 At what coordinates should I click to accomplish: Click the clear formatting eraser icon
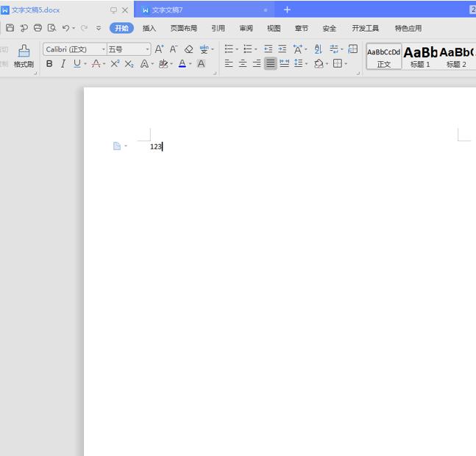[188, 49]
